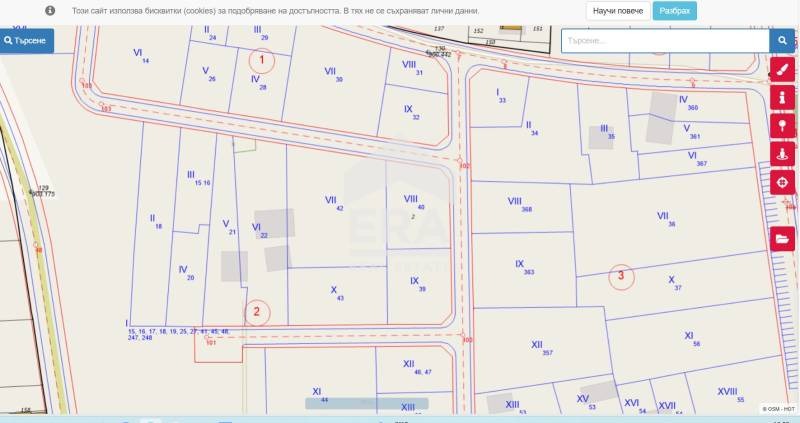Select the map pin marker tool
Screen dimensions: 800x423
pyautogui.click(x=782, y=127)
